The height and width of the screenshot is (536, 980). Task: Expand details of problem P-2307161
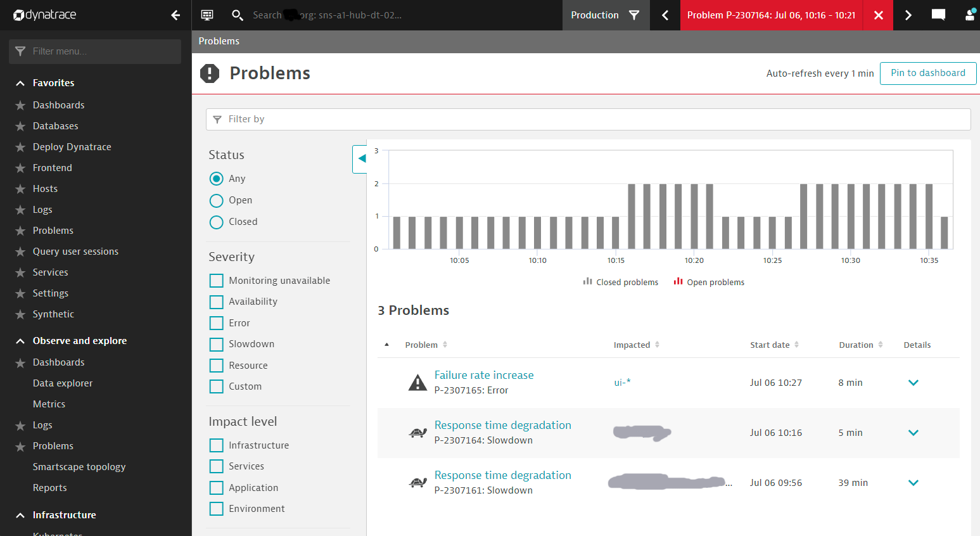[x=913, y=483]
